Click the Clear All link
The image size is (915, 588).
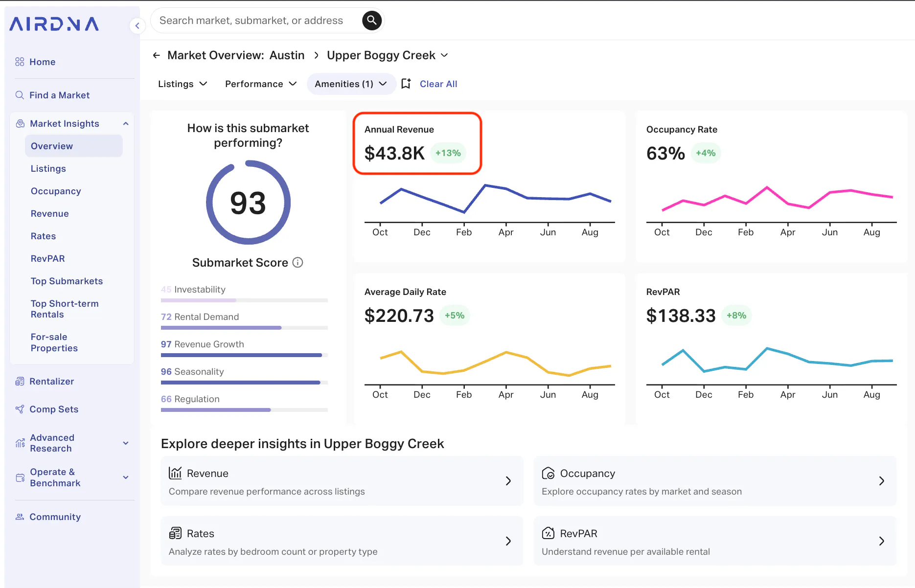click(438, 84)
